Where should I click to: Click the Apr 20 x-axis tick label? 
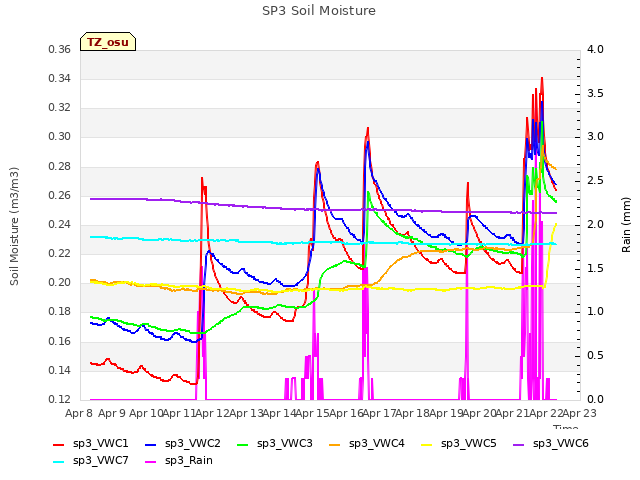479,413
